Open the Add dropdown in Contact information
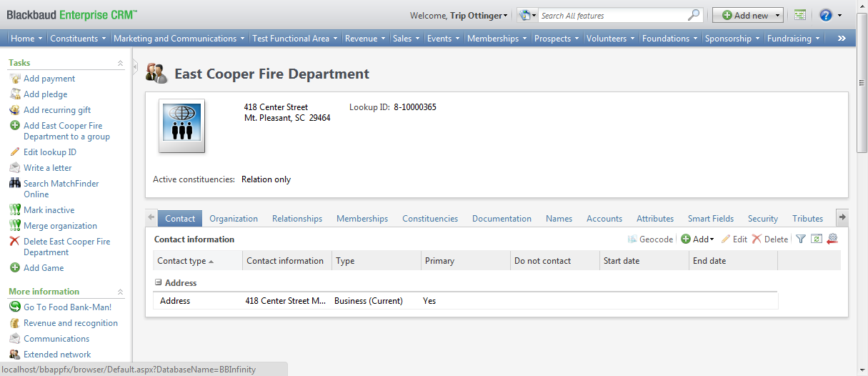 tap(697, 239)
